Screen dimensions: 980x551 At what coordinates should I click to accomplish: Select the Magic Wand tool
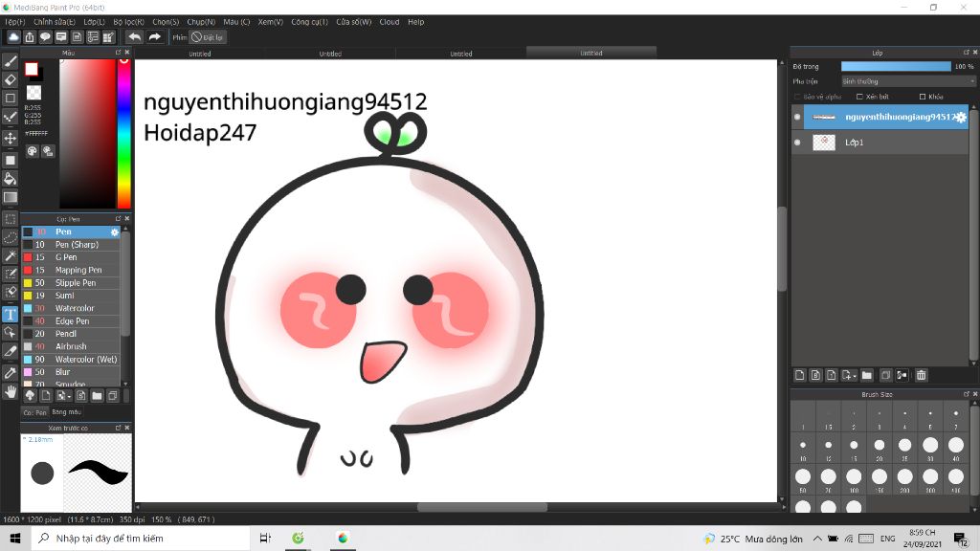[10, 255]
